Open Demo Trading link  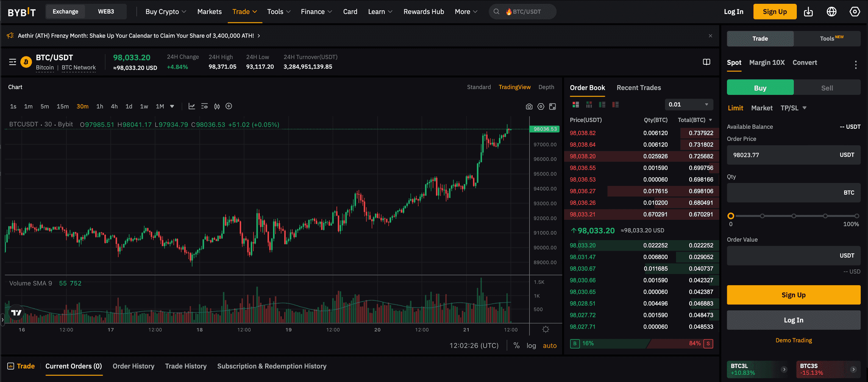tap(793, 340)
